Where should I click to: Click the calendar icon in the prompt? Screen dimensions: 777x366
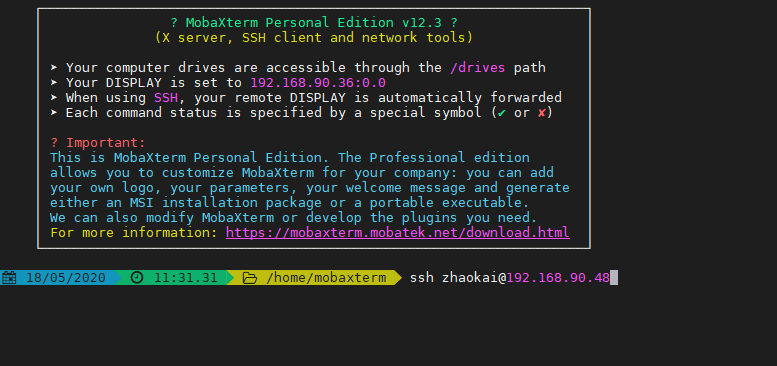click(9, 278)
